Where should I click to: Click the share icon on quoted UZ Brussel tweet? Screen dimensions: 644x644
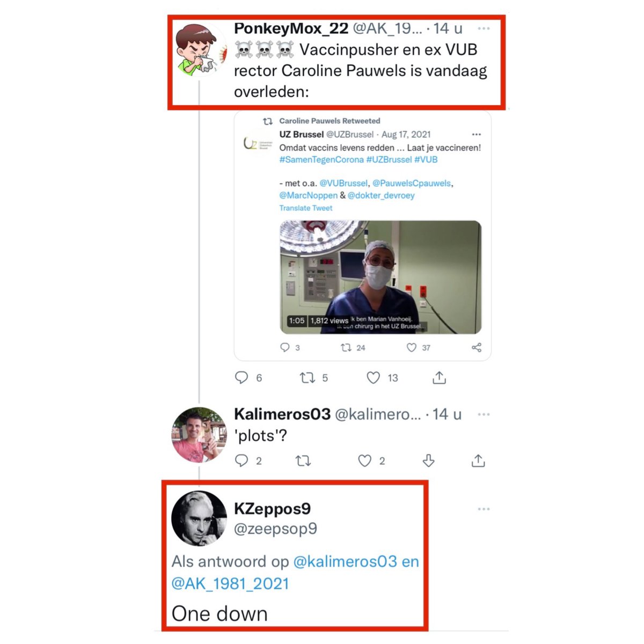pyautogui.click(x=476, y=348)
